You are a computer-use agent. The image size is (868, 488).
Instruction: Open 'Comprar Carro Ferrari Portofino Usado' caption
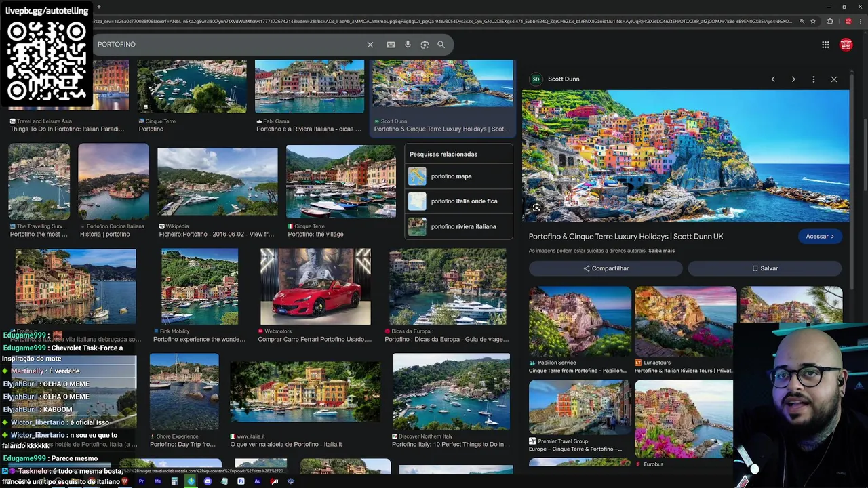pyautogui.click(x=315, y=340)
